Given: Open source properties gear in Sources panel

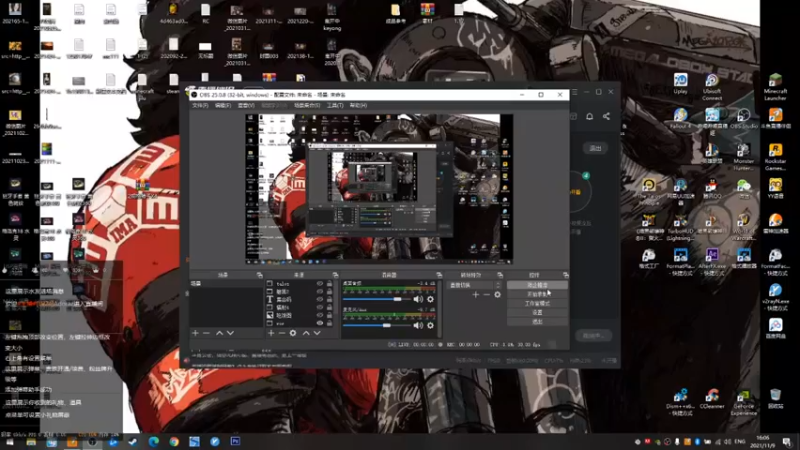Looking at the screenshot, I should pyautogui.click(x=293, y=333).
